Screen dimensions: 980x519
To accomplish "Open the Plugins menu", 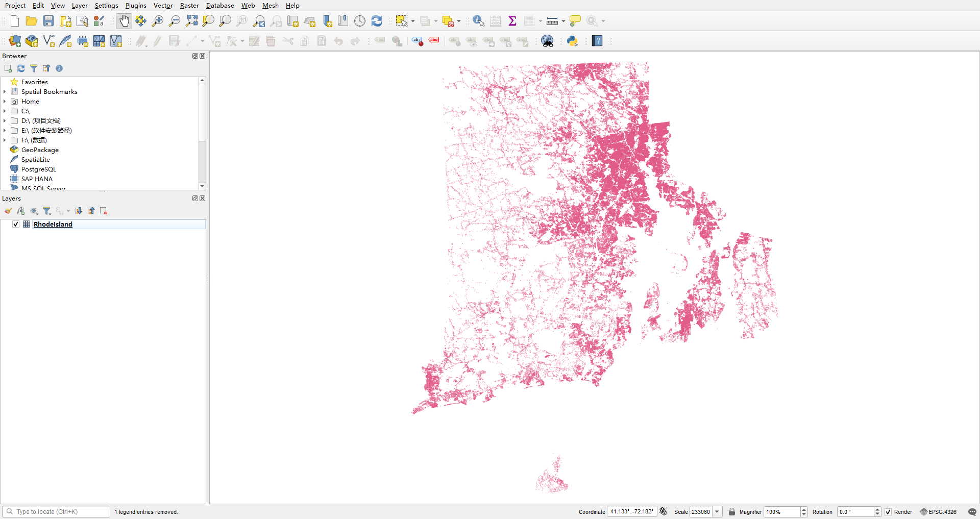I will pos(136,5).
